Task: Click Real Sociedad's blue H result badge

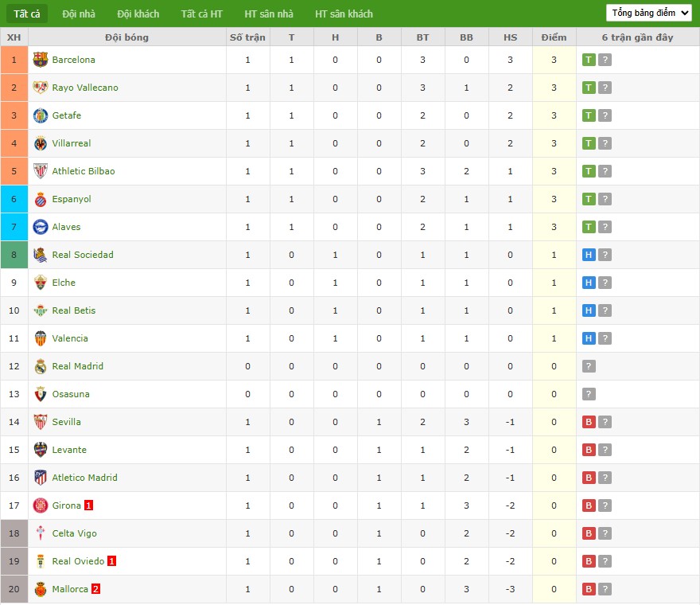Action: [x=589, y=255]
